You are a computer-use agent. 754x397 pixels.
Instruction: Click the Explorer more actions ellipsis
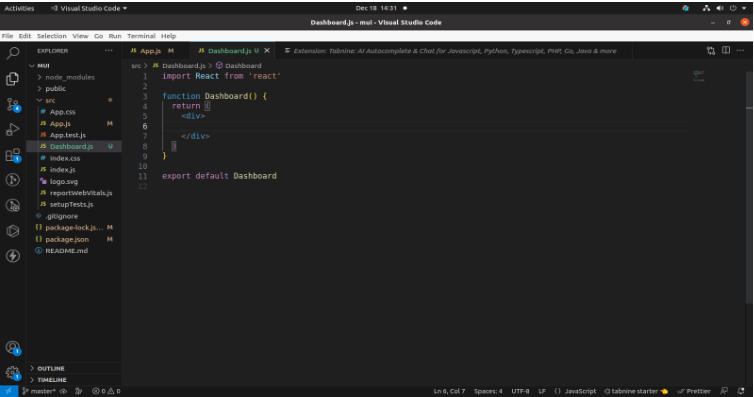tap(109, 50)
